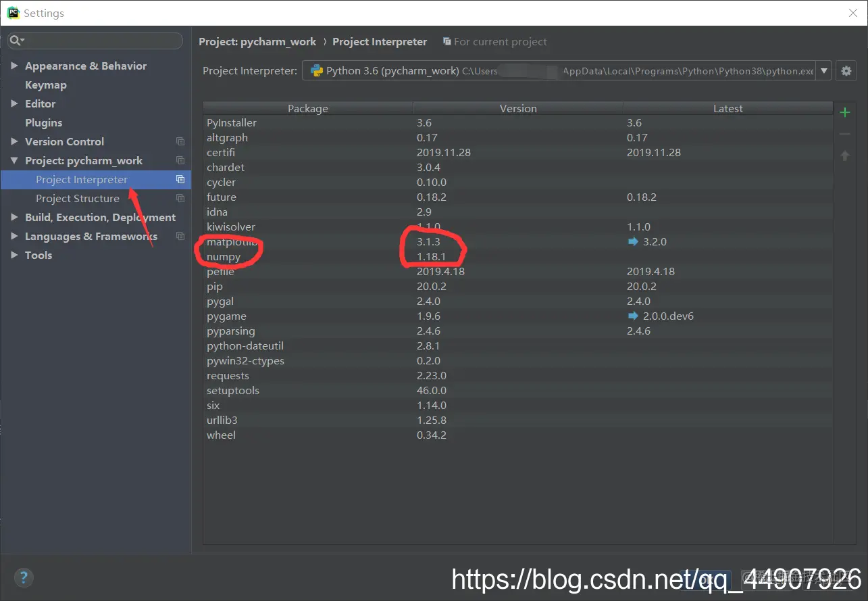This screenshot has height=601, width=868.
Task: Select the PyInstaller package row
Action: [518, 122]
